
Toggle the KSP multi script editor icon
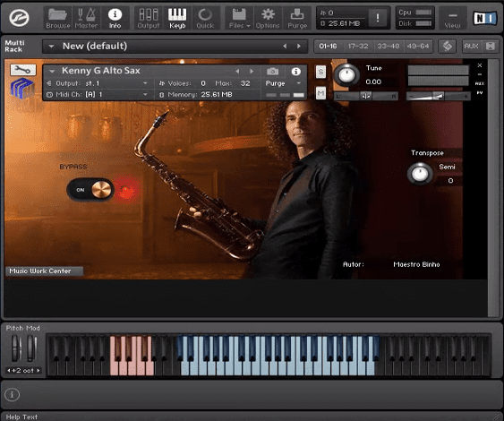click(x=447, y=47)
